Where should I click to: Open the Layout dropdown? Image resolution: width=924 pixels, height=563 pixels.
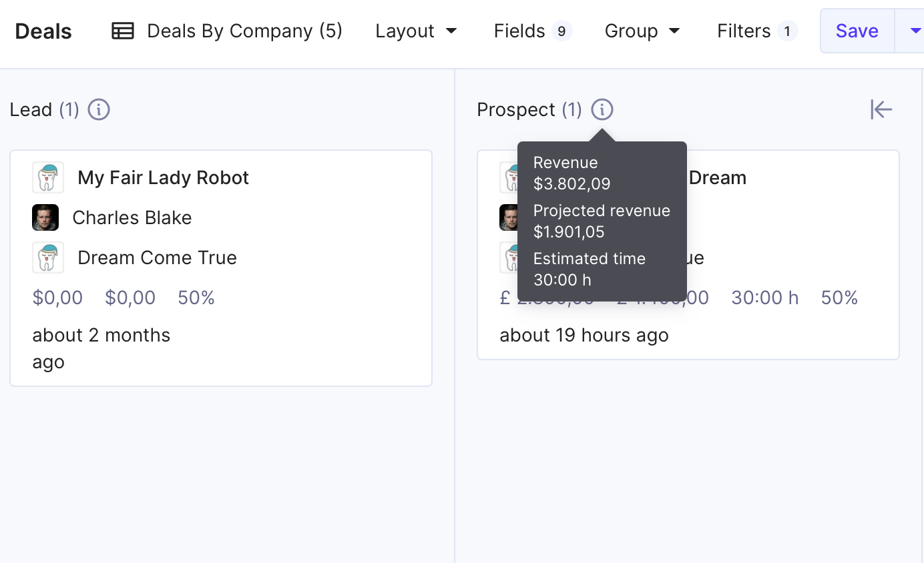point(417,31)
